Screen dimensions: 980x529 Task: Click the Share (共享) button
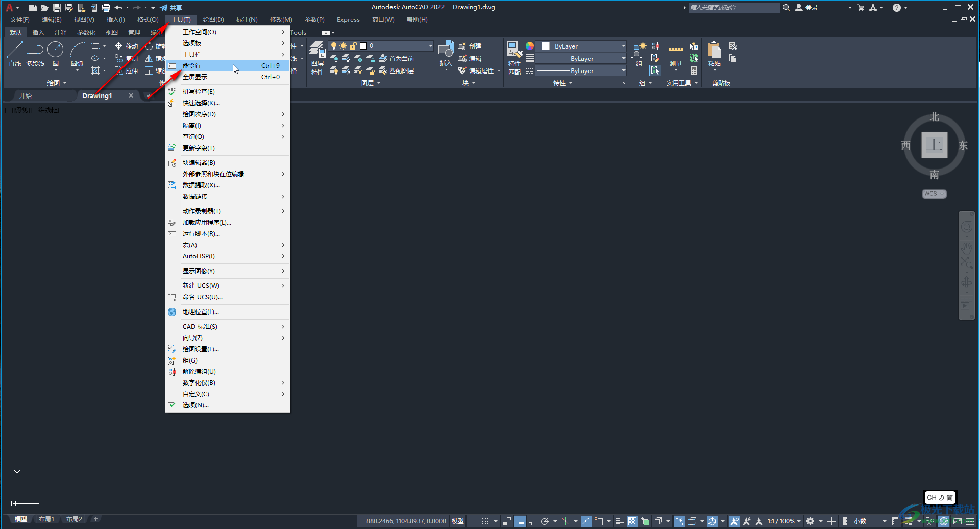coord(171,7)
